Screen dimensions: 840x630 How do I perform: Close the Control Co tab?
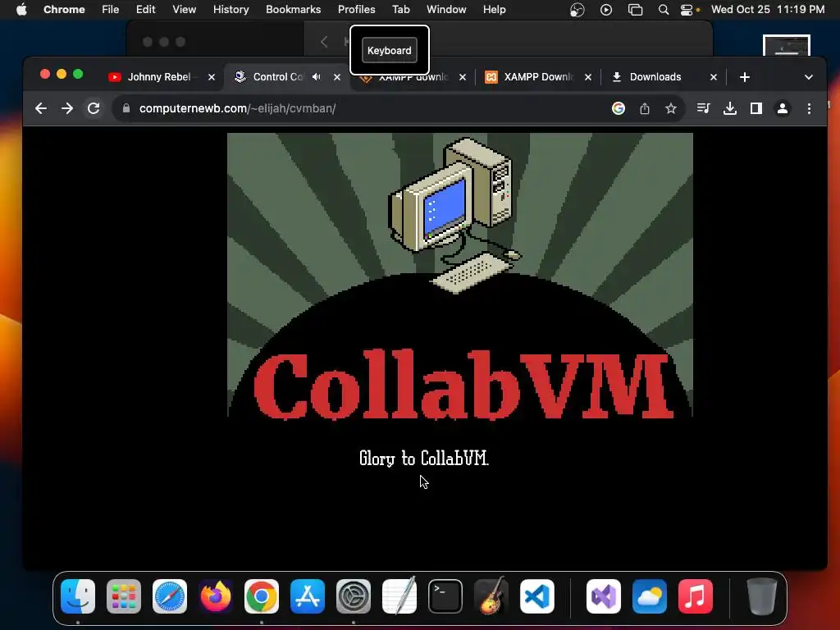click(x=337, y=77)
